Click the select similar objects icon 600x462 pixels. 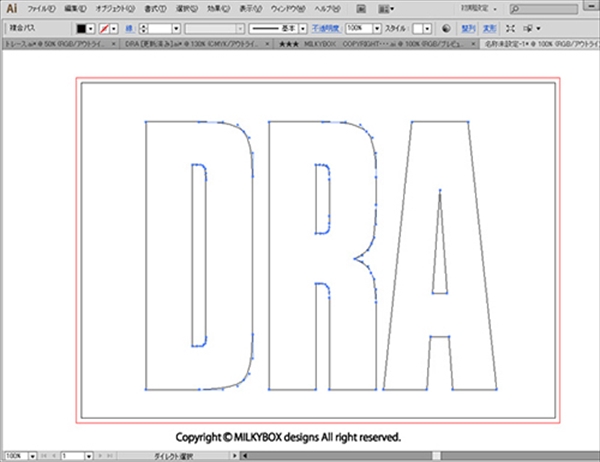pos(528,28)
